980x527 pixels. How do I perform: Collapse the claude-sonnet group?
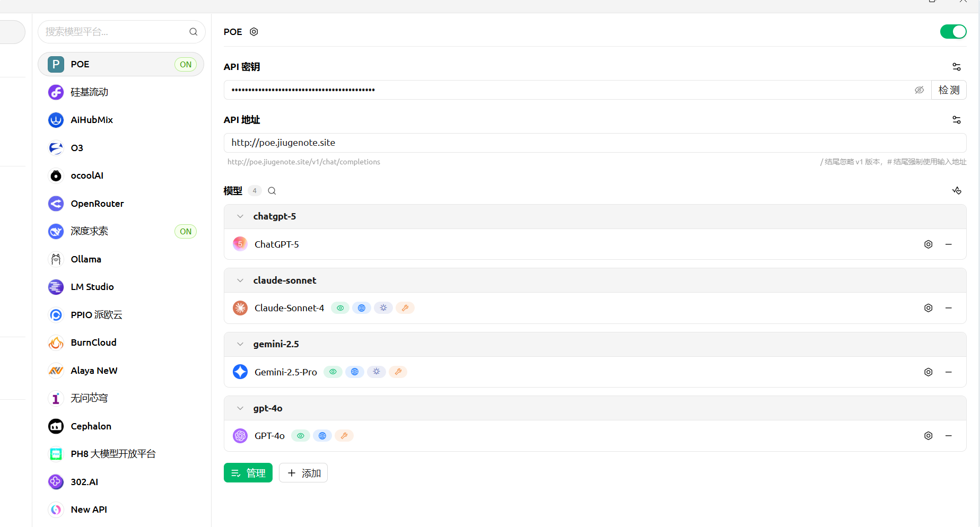pyautogui.click(x=240, y=280)
